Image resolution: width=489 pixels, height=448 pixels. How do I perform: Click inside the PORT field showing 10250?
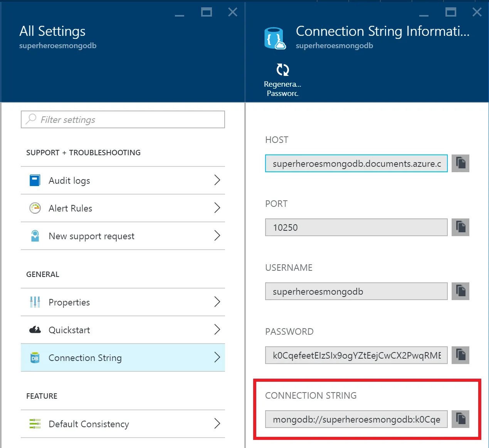(356, 227)
